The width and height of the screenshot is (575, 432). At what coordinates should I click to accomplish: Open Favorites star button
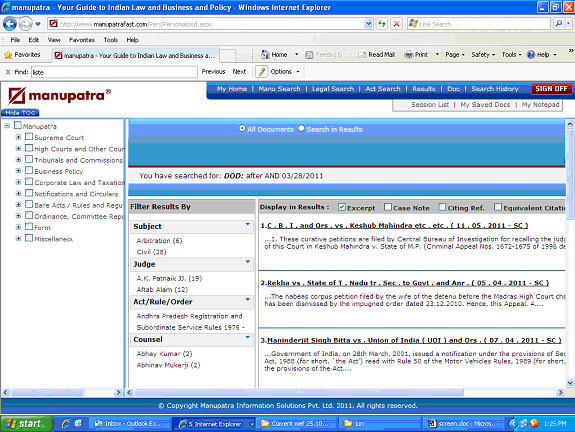coord(22,55)
